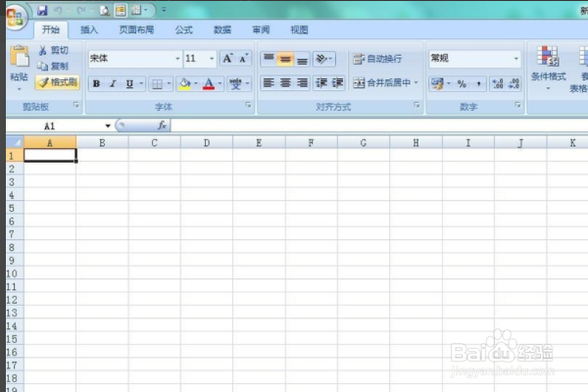Screen dimensions: 588x392
Task: Activate the 格式刷 format painter
Action: coord(58,82)
